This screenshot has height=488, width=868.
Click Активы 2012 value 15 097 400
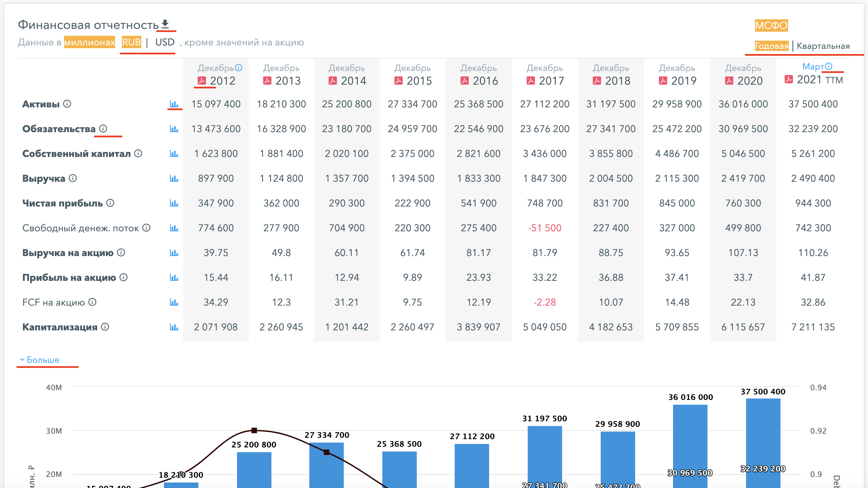point(216,104)
